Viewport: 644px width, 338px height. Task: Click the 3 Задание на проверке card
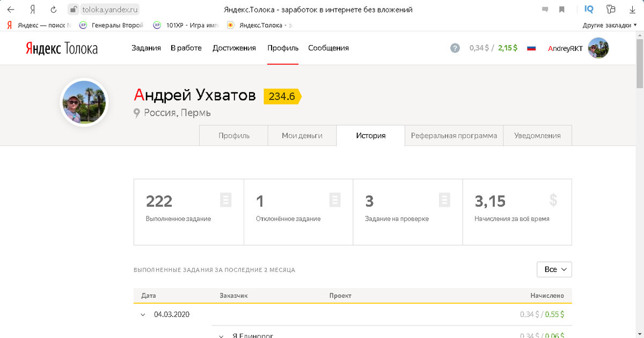click(x=408, y=212)
